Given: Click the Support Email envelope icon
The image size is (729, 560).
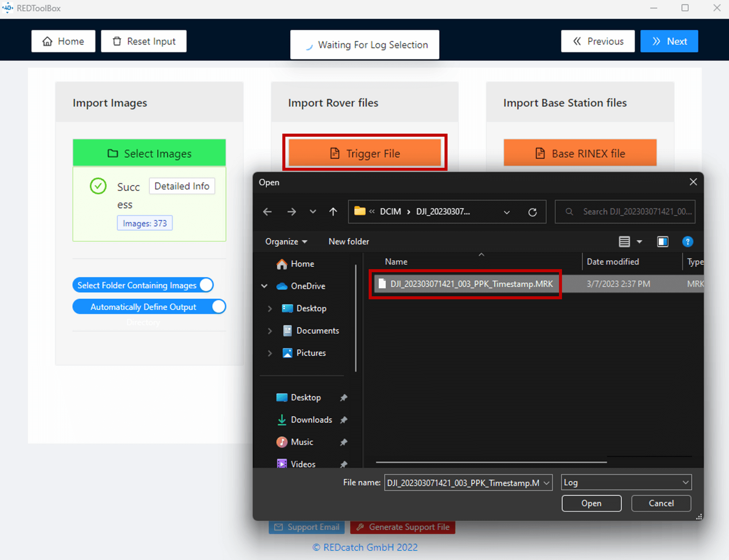Looking at the screenshot, I should point(278,527).
